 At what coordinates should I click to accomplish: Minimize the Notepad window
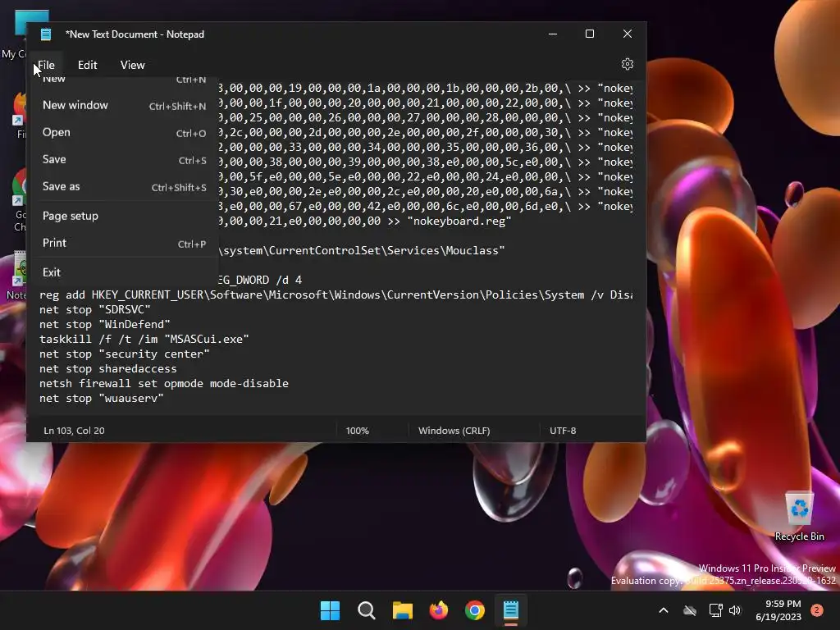tap(553, 34)
